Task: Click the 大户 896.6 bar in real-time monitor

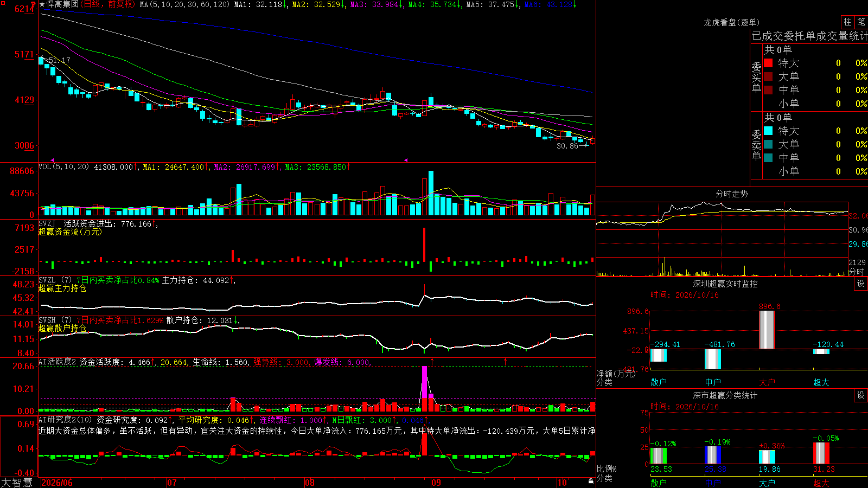Action: click(x=767, y=330)
